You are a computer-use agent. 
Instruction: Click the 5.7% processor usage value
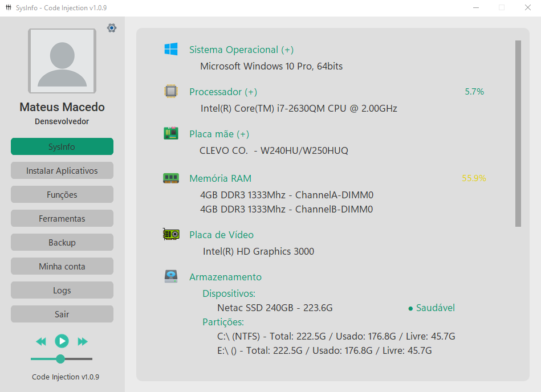tap(474, 91)
